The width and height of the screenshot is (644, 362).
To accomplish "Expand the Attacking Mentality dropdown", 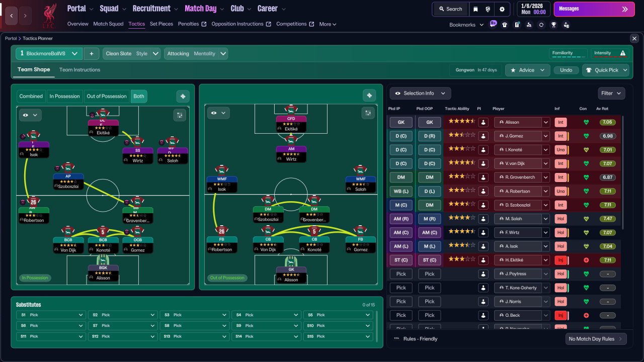I will (196, 53).
